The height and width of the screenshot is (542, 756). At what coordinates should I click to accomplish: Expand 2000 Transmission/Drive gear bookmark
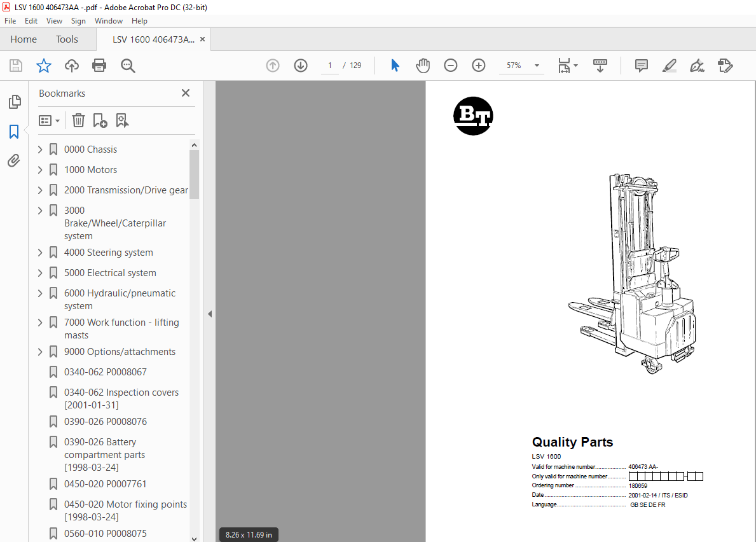[40, 190]
